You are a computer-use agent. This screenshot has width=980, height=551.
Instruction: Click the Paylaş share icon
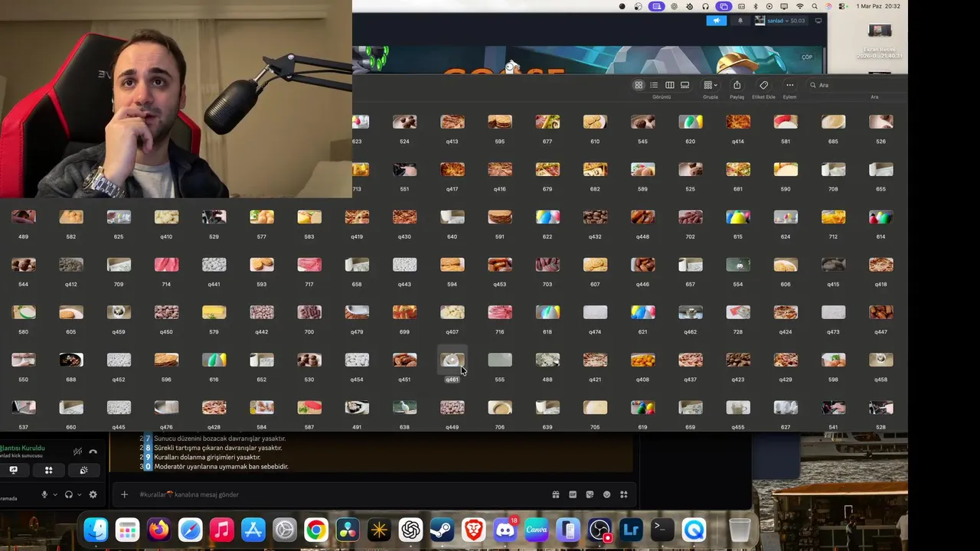737,85
